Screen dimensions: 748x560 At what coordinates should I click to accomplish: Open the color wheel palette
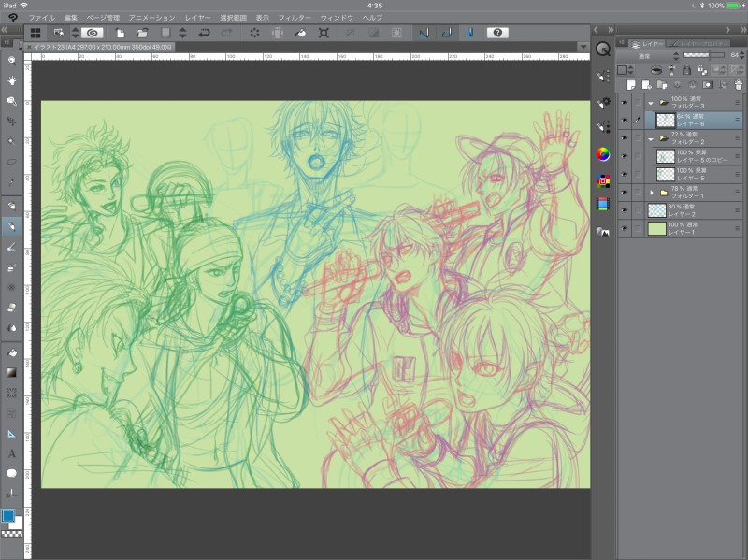tap(603, 154)
